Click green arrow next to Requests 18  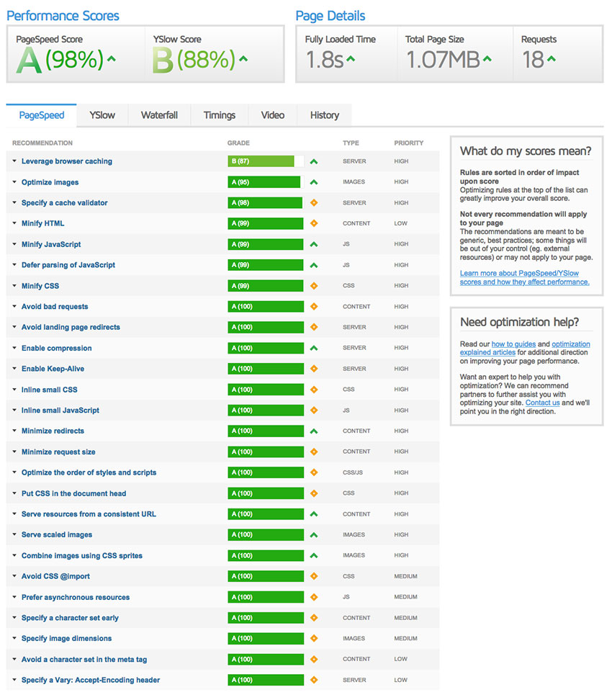click(x=552, y=58)
